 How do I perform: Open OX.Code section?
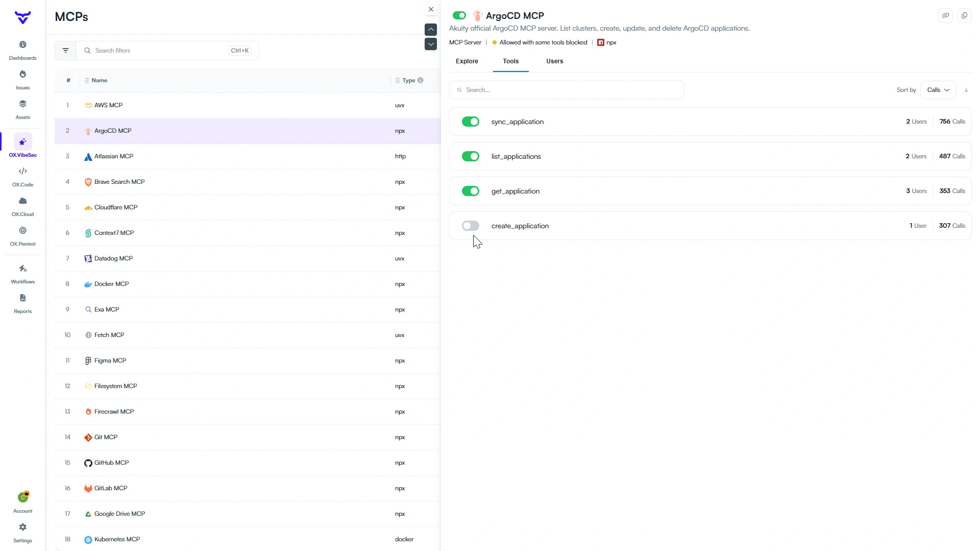[22, 177]
